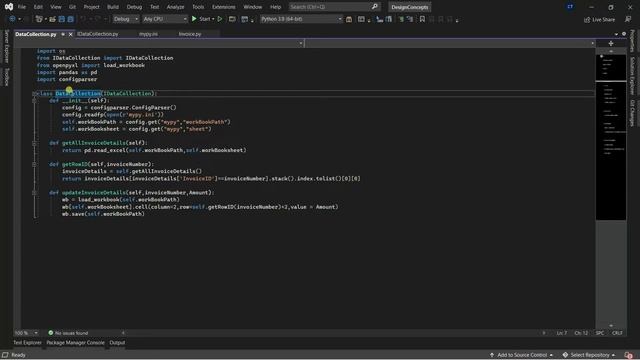640x360 pixels.
Task: Close the DataCollection.py tab
Action: [70, 34]
